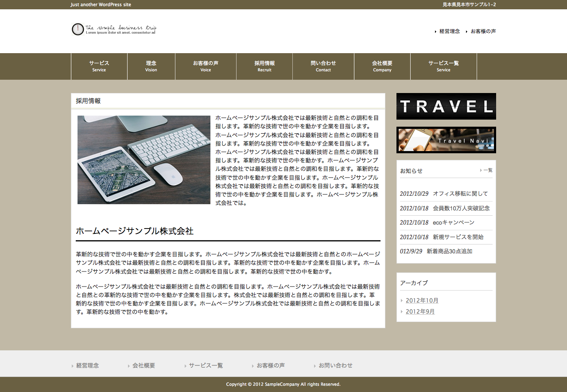This screenshot has height=392, width=567.
Task: Click the 採用情報 page title
Action: point(88,101)
